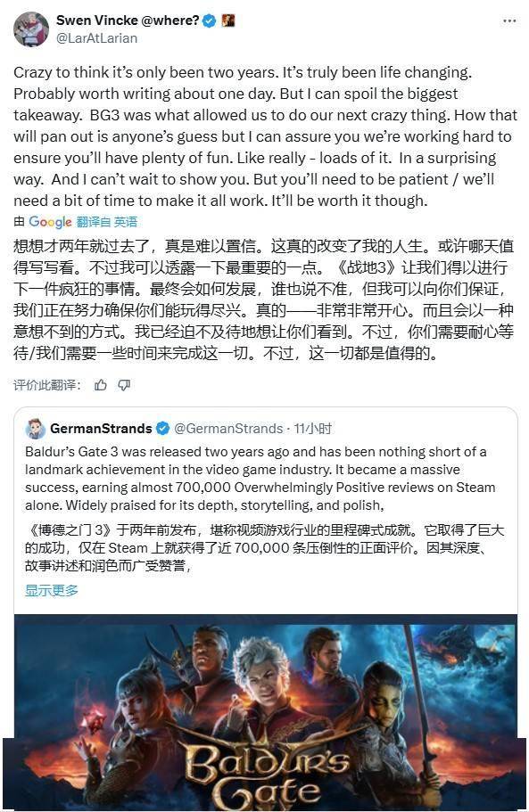Open the Baldur's Gate artwork image
The height and width of the screenshot is (812, 529).
(x=265, y=712)
